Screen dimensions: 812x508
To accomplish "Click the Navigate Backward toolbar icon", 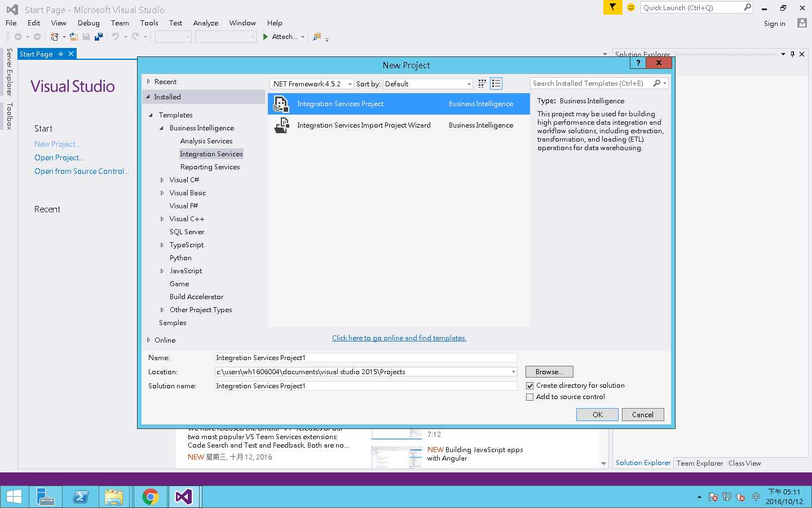I will tap(18, 37).
